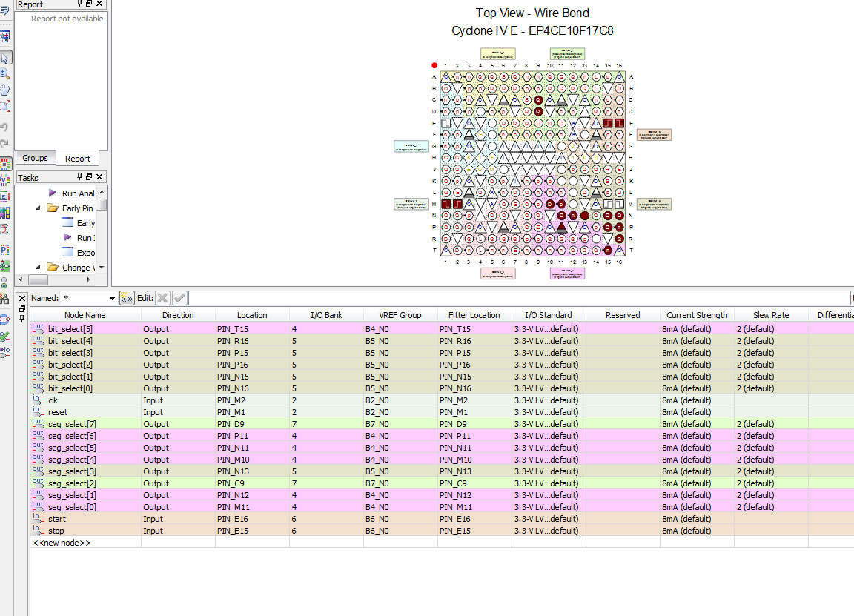This screenshot has width=854, height=616.
Task: Close the Tasks panel
Action: click(x=99, y=176)
